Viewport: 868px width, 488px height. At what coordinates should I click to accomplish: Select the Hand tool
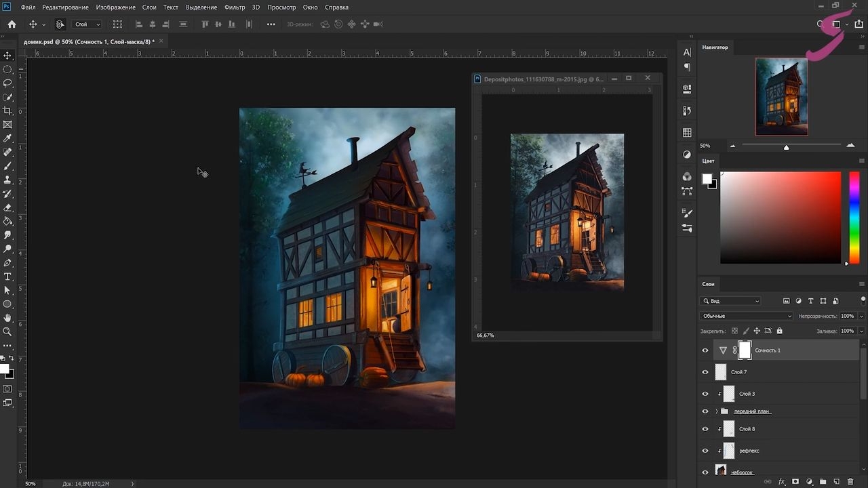pyautogui.click(x=7, y=318)
